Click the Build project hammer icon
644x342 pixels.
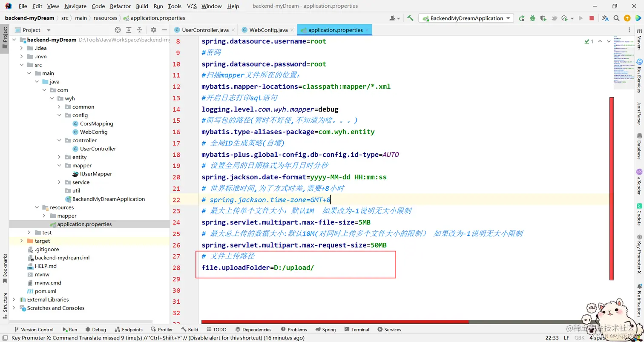(410, 18)
